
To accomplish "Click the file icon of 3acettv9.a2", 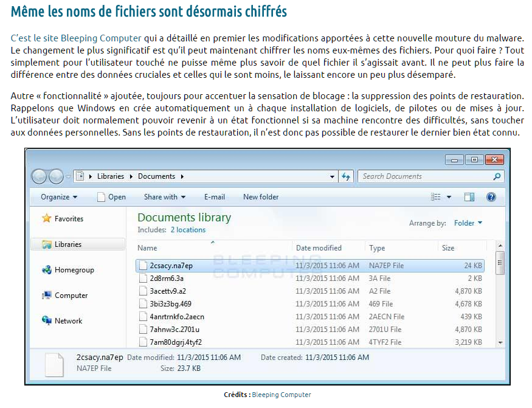I will (143, 291).
